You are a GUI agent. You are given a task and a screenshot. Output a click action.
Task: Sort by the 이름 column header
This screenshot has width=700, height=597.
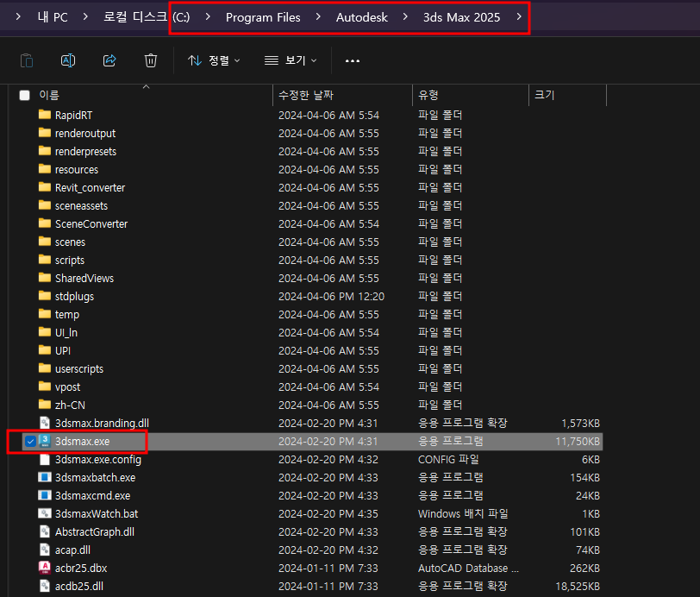(49, 95)
